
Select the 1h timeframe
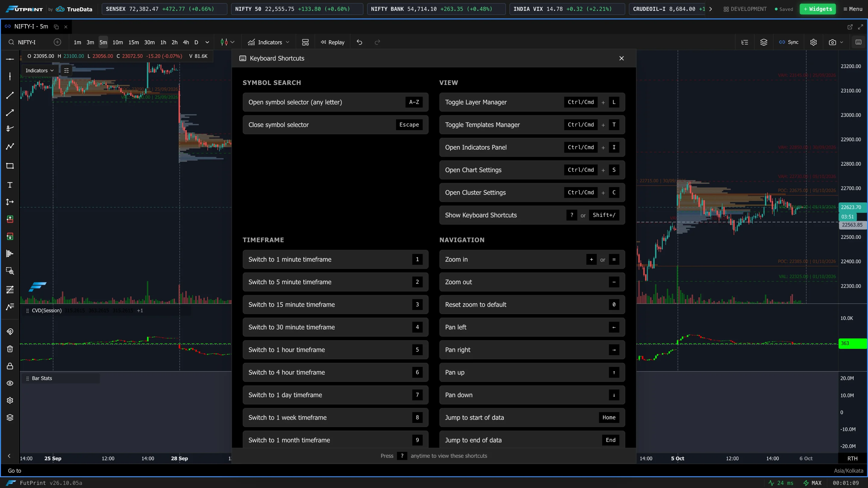pos(163,42)
